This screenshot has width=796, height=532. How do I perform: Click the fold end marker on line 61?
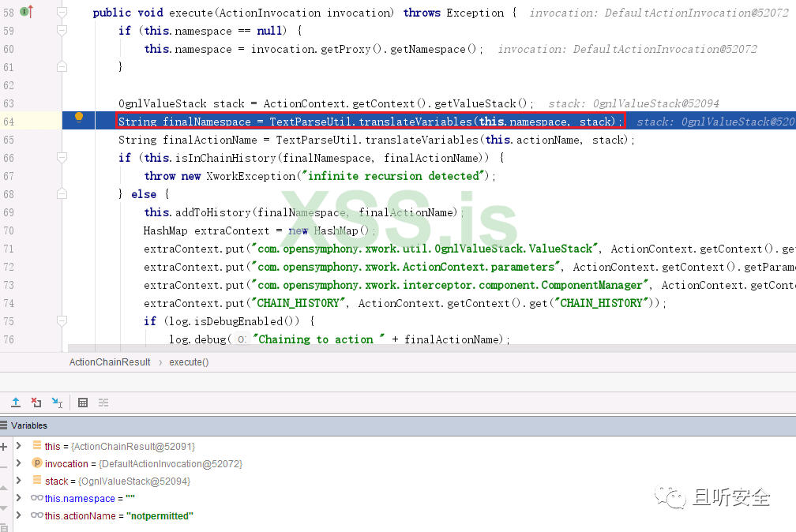62,66
